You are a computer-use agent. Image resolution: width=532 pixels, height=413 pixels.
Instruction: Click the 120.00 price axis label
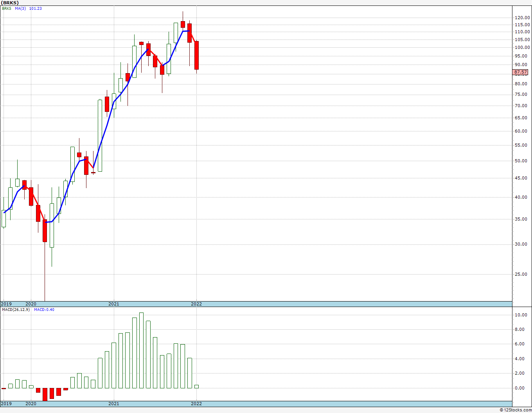click(x=522, y=18)
